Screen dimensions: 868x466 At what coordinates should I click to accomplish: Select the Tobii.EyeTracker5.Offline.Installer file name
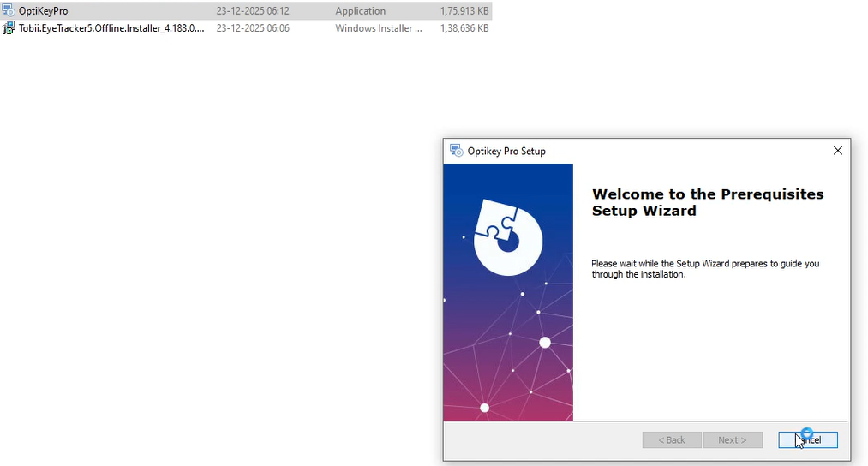111,28
